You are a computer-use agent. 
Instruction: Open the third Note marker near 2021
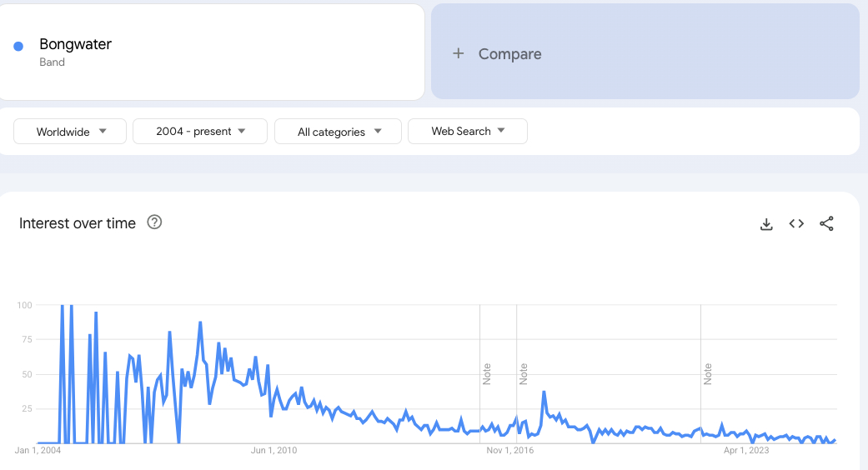pyautogui.click(x=708, y=373)
